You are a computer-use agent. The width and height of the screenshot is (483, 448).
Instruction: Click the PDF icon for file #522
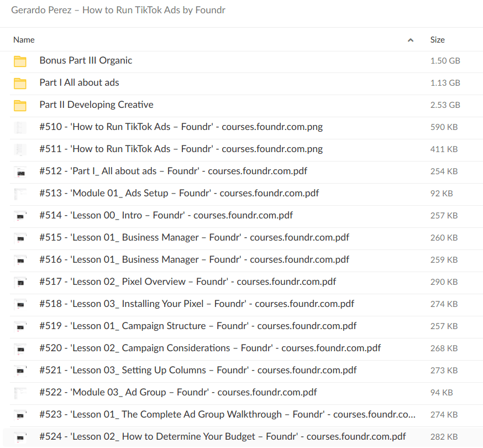coord(20,393)
